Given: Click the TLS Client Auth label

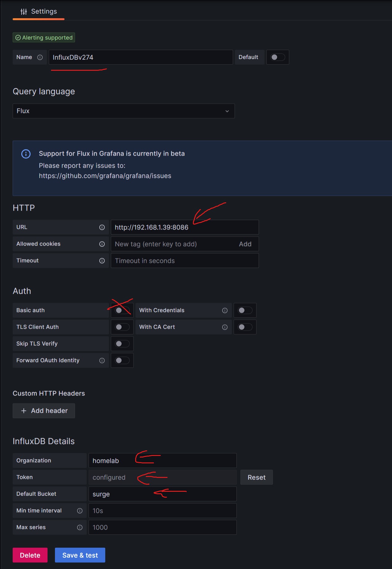Looking at the screenshot, I should click(37, 327).
